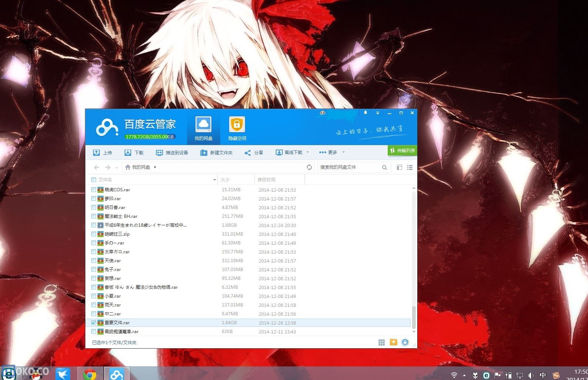Screen dimensions: 588x380
Task: Go back with the left arrow
Action: [96, 167]
